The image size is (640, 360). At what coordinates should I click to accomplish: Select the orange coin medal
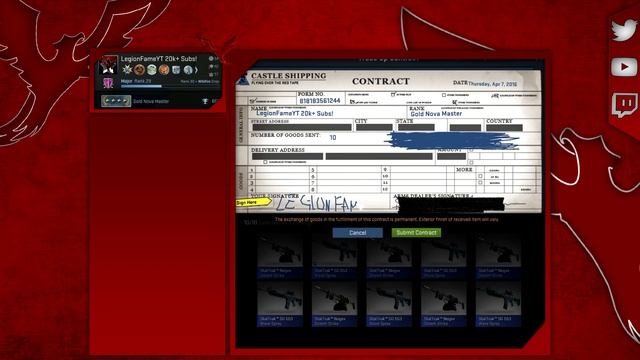click(x=164, y=70)
